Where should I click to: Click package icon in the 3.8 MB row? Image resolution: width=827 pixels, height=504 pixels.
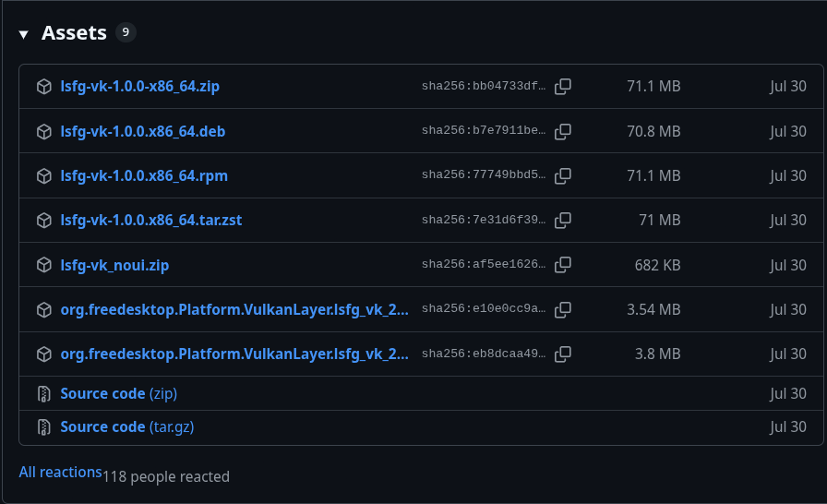[44, 354]
